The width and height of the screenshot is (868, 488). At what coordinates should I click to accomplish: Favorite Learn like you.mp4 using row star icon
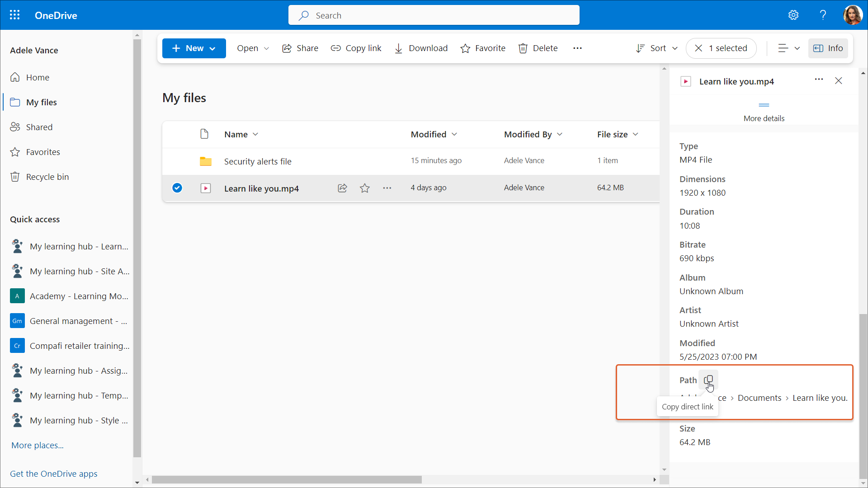coord(365,188)
